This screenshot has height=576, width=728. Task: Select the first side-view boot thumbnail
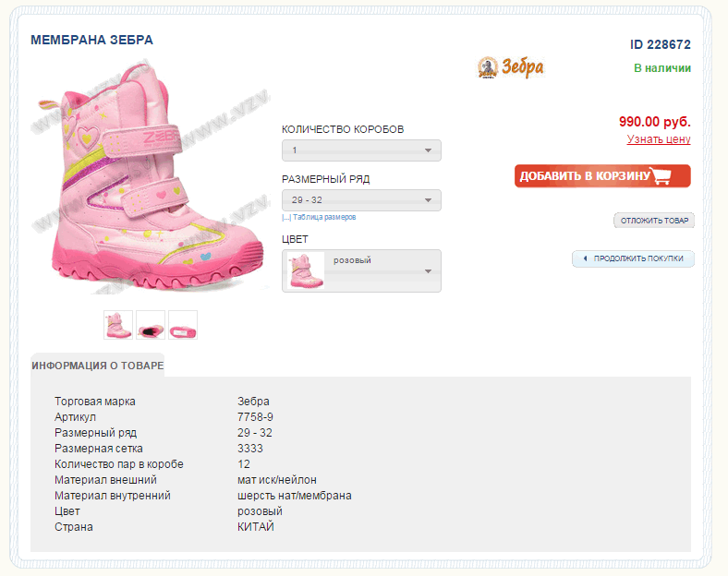click(x=118, y=325)
